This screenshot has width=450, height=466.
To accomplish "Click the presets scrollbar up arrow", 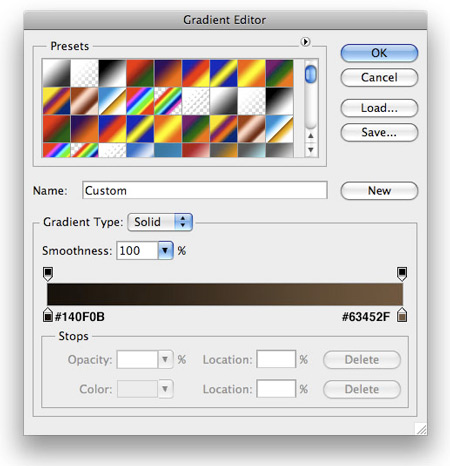I will [x=311, y=136].
